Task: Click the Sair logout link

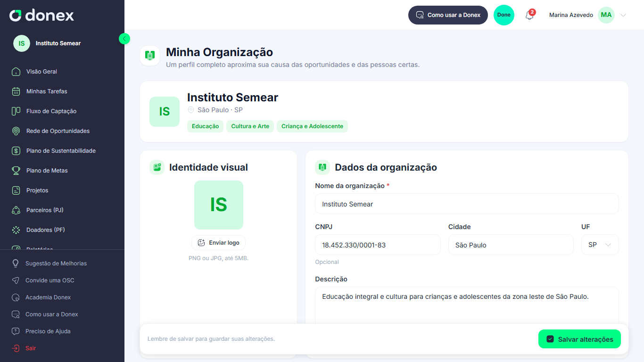Action: pyautogui.click(x=31, y=348)
